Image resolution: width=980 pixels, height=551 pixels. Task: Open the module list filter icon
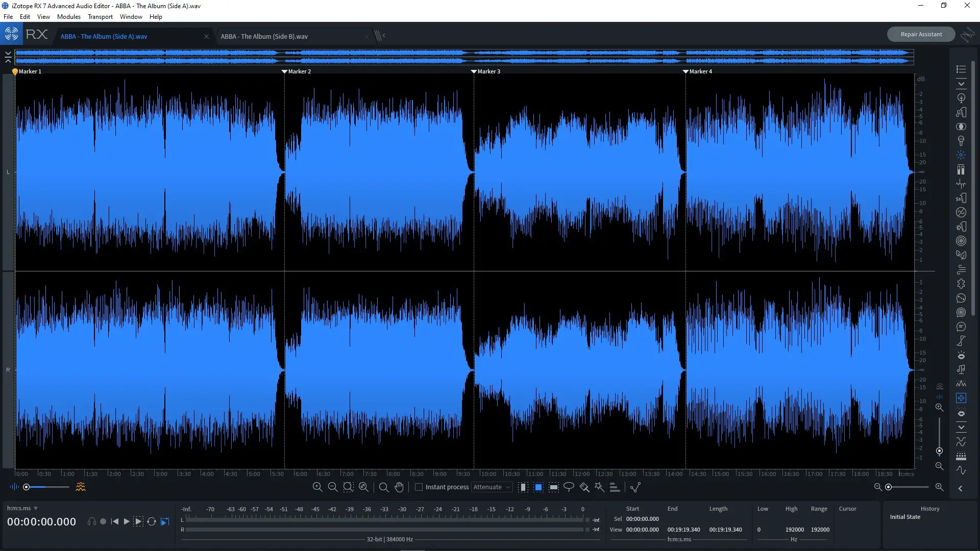pos(961,69)
